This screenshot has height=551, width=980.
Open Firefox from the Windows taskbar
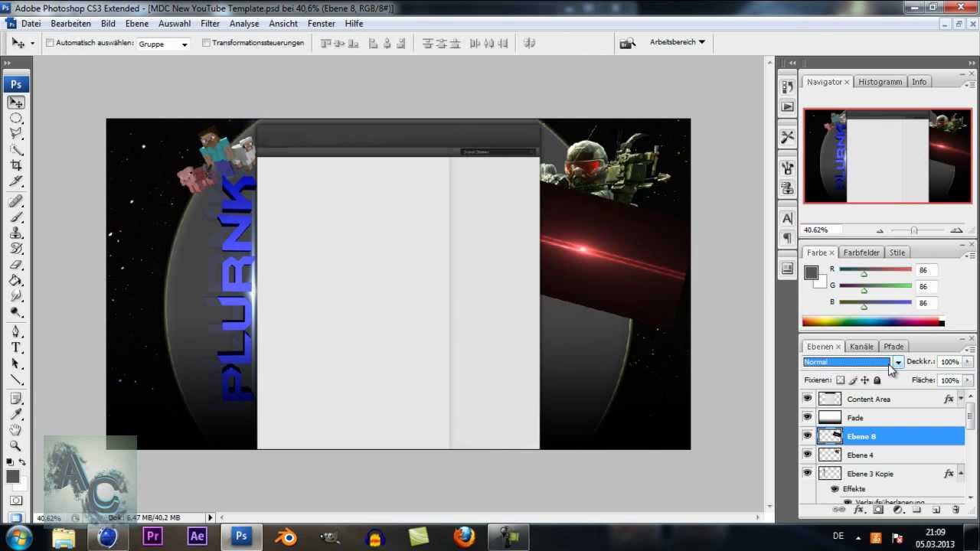(x=464, y=537)
